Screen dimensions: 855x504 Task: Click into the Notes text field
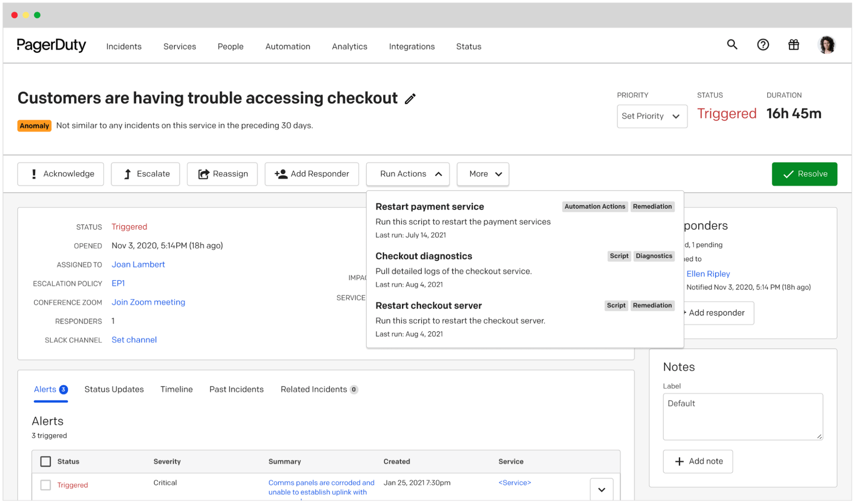742,416
